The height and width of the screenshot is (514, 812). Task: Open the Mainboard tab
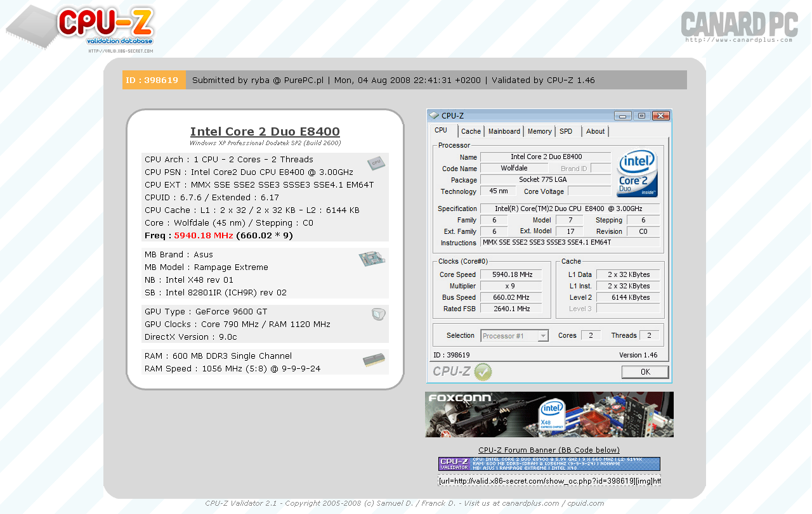[504, 131]
